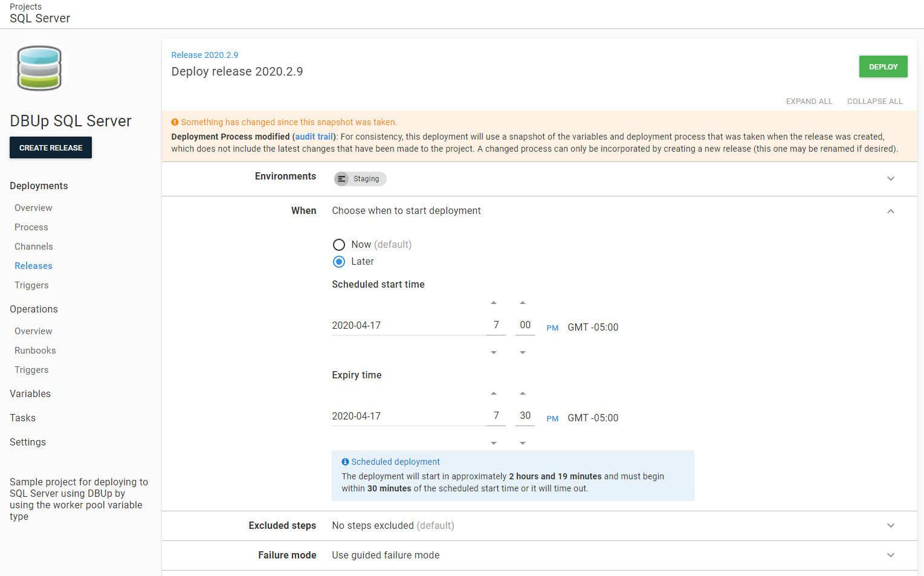The image size is (924, 576).
Task: Increase the expiry time hour with up arrow
Action: [x=494, y=393]
